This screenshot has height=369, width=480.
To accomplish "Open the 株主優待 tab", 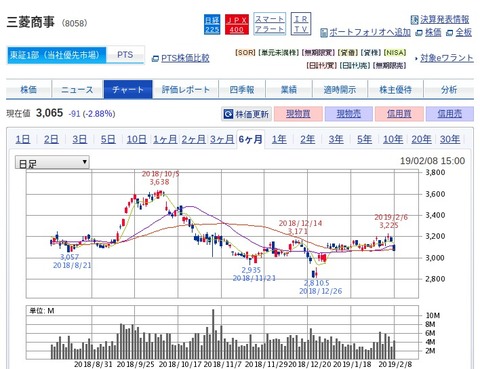I will 395,89.
